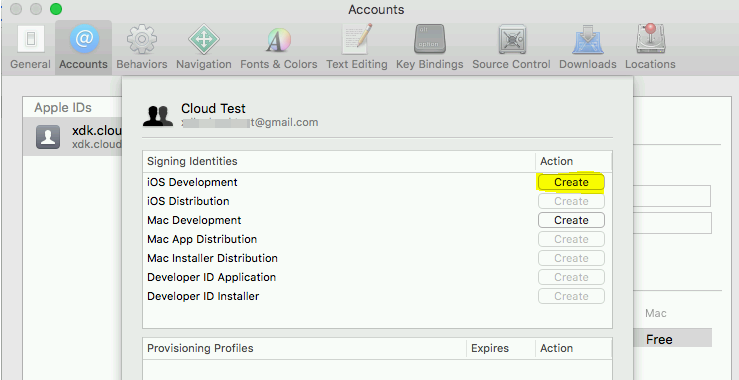Open the Text Editing preferences
Viewport: 739px width, 380px height.
click(357, 48)
